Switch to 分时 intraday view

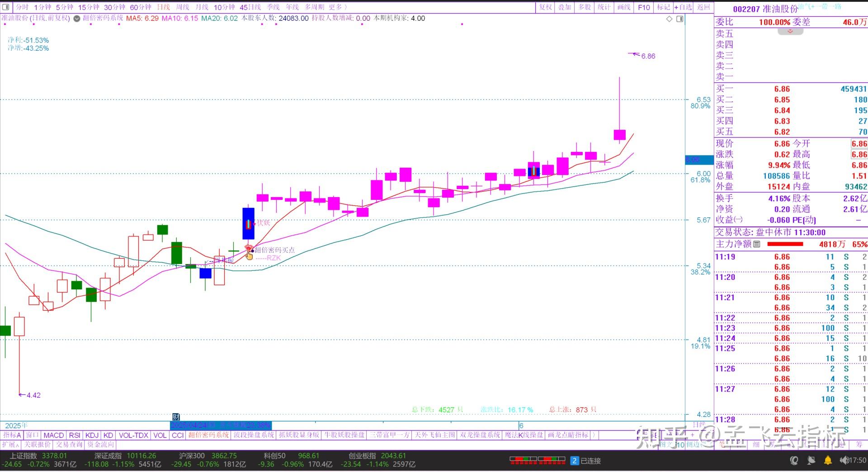coord(22,7)
